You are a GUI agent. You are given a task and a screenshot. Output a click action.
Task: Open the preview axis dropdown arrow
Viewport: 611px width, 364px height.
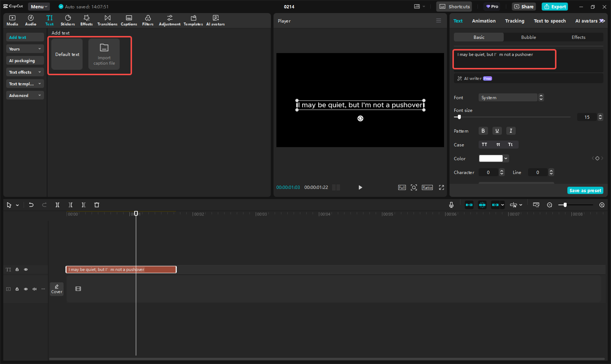click(521, 205)
